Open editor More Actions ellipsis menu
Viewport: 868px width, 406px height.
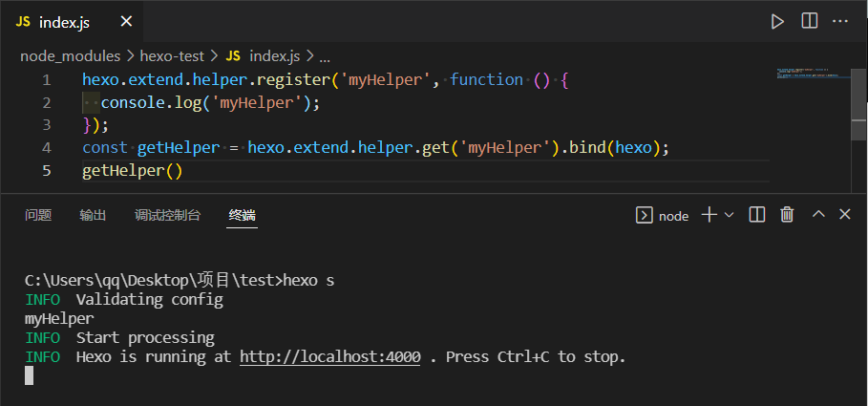tap(840, 21)
